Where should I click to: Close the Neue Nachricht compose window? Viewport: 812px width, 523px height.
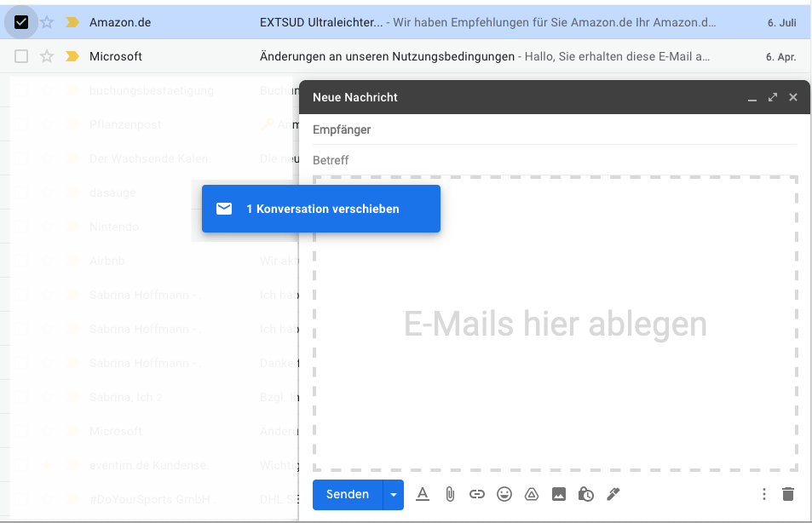pyautogui.click(x=793, y=97)
